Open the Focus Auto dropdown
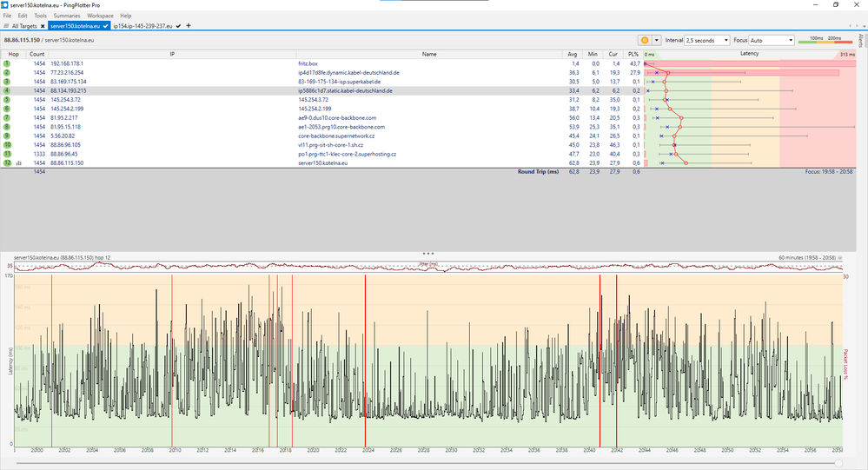This screenshot has width=868, height=470. click(772, 40)
